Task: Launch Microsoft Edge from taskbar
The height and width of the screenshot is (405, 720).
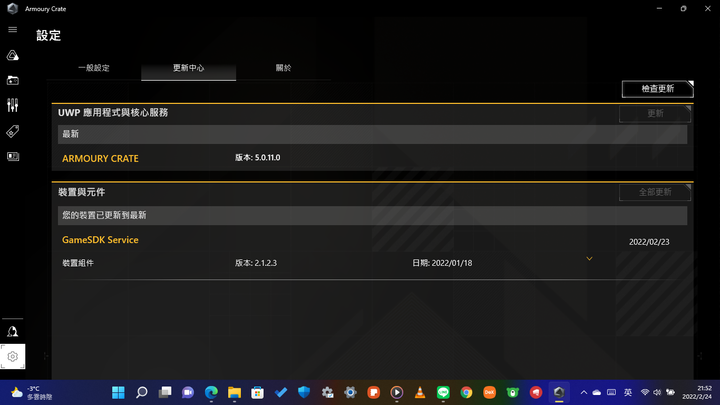Action: (x=211, y=392)
